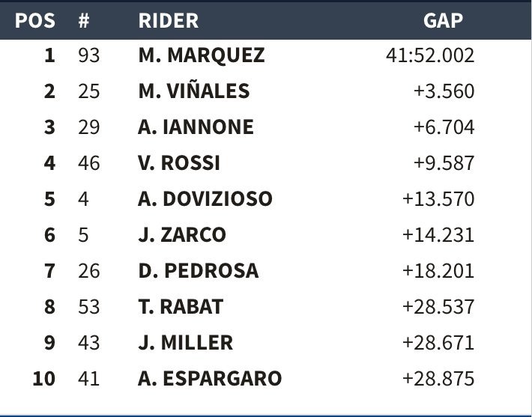Select rider M. MARQUEZ
Image resolution: width=532 pixels, height=417 pixels.
201,55
